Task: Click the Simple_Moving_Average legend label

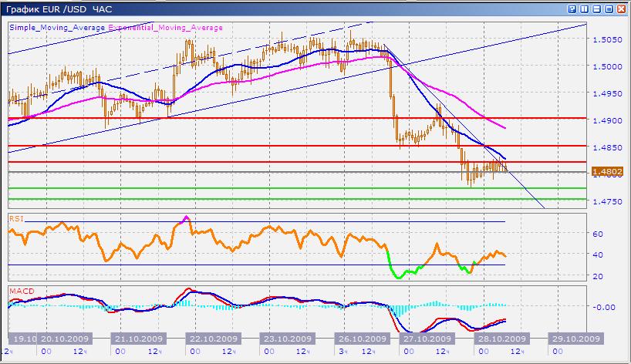Action: coord(58,28)
